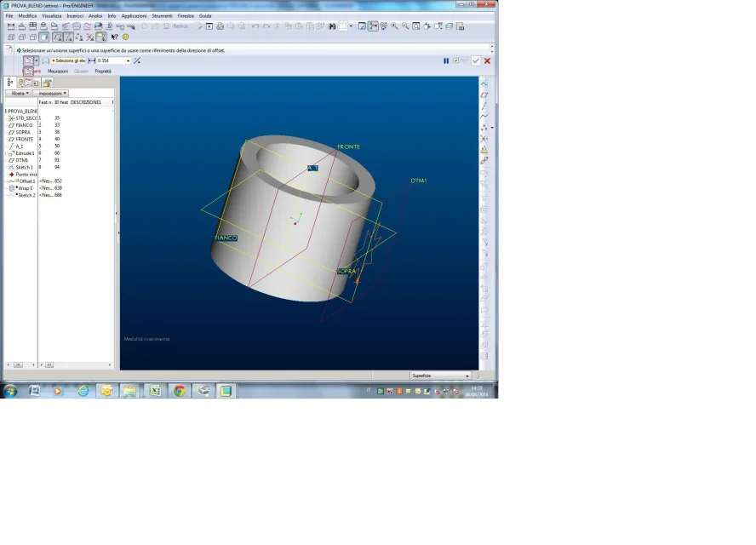756x545 pixels.
Task: Accept the offset feature with the checkmark
Action: [476, 60]
